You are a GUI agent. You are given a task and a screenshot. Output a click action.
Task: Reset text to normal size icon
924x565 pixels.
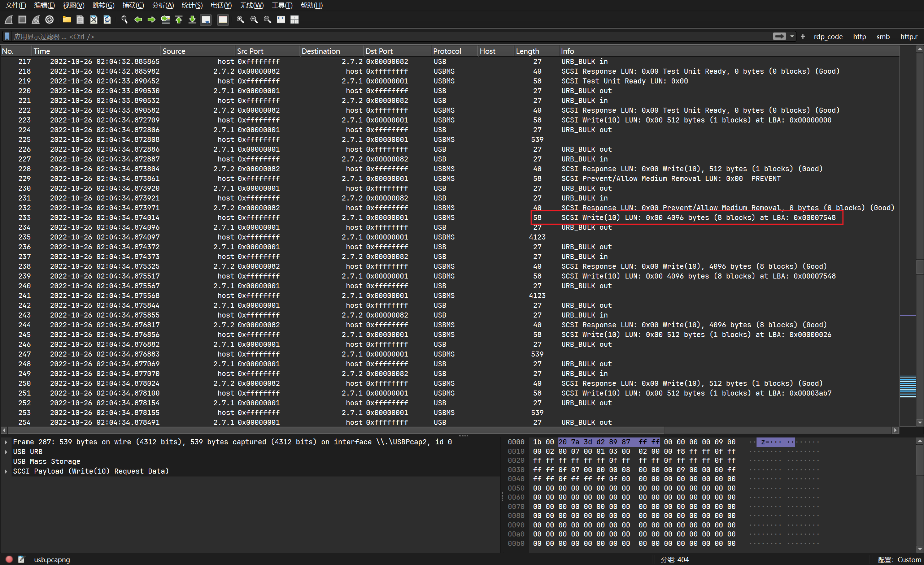pos(267,20)
